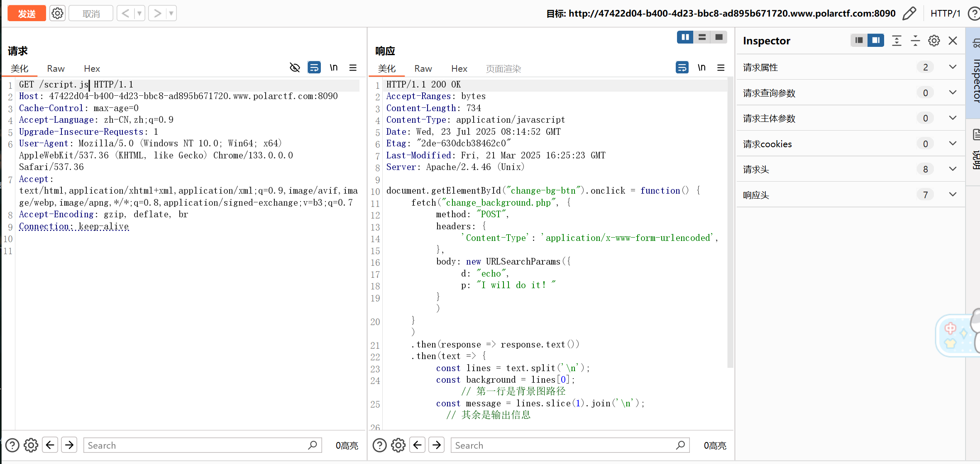This screenshot has width=980, height=464.
Task: Toggle word wrap in request editor
Action: click(314, 68)
